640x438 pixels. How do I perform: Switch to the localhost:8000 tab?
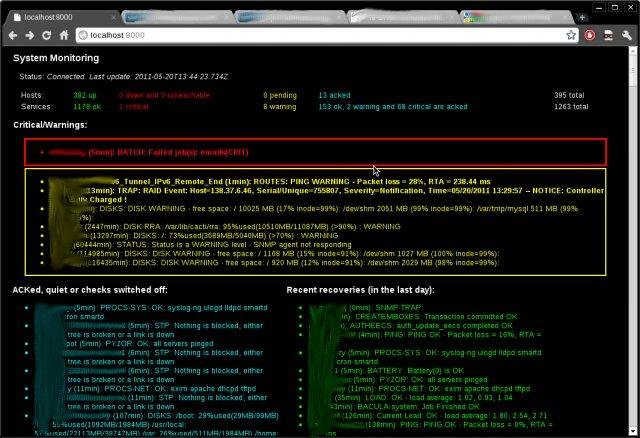click(x=63, y=17)
